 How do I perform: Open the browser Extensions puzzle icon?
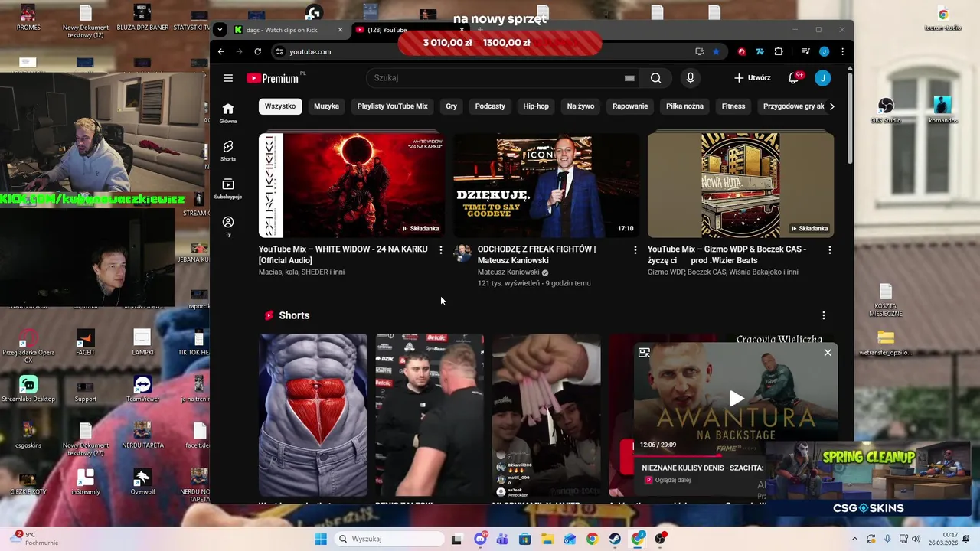[779, 51]
